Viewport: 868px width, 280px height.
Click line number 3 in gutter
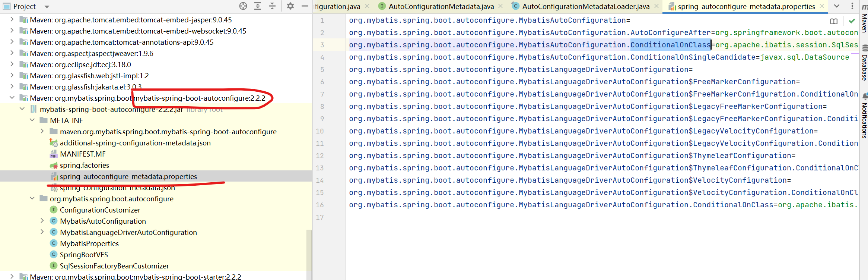pyautogui.click(x=322, y=45)
